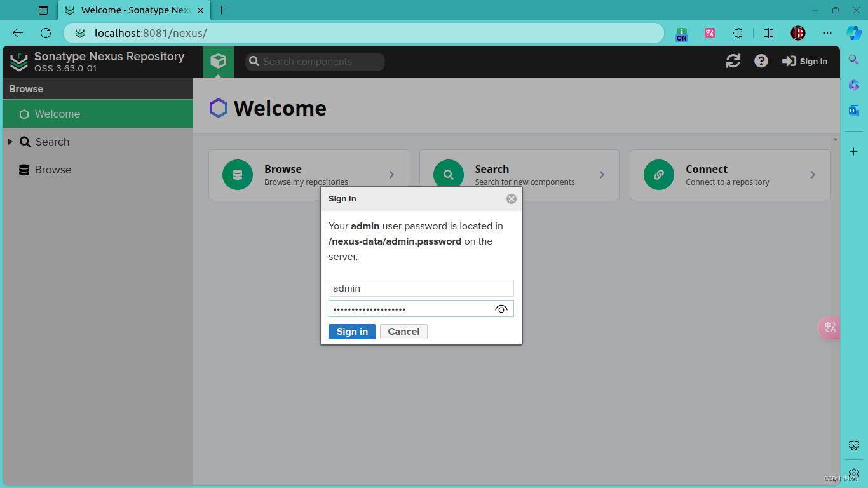Open the Copilot sidebar icon
Image resolution: width=868 pixels, height=488 pixels.
[853, 32]
